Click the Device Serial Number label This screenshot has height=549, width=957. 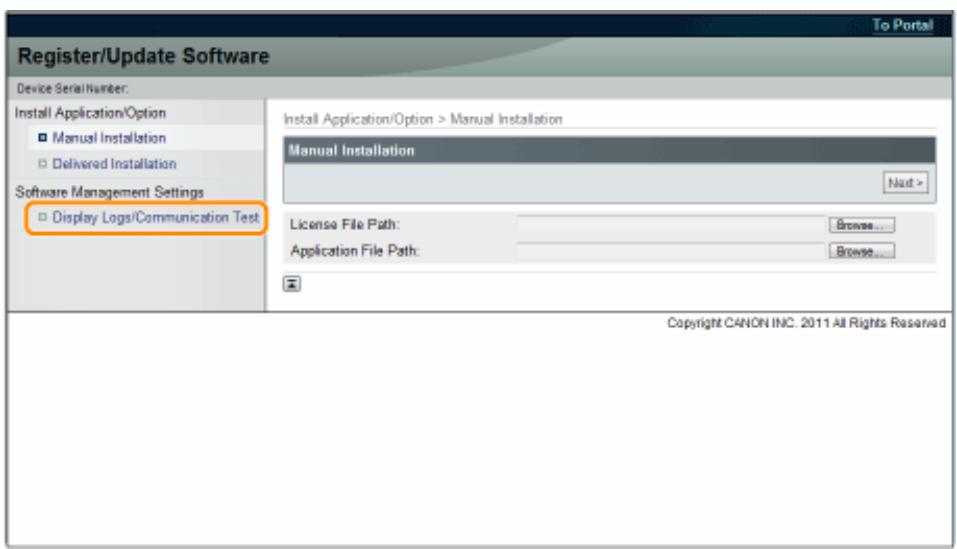73,89
